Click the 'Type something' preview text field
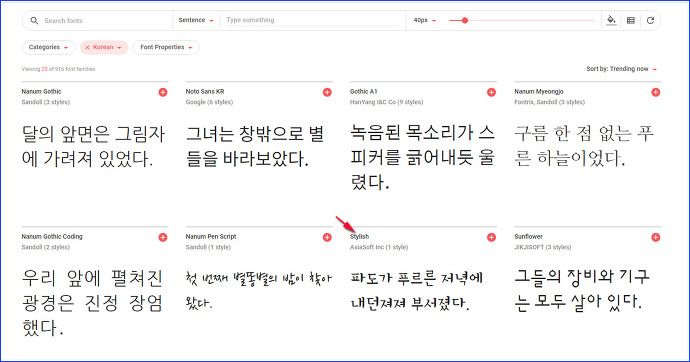Screen dimensions: 690x362 [x=313, y=20]
